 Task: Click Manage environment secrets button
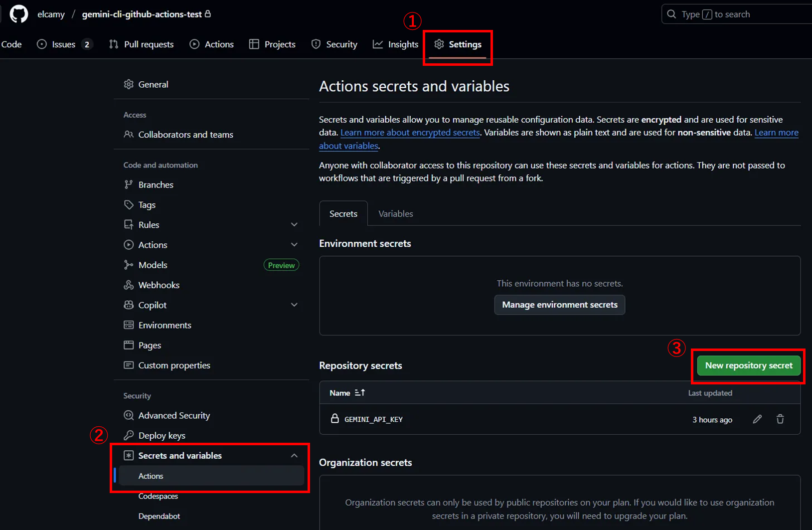pyautogui.click(x=559, y=305)
